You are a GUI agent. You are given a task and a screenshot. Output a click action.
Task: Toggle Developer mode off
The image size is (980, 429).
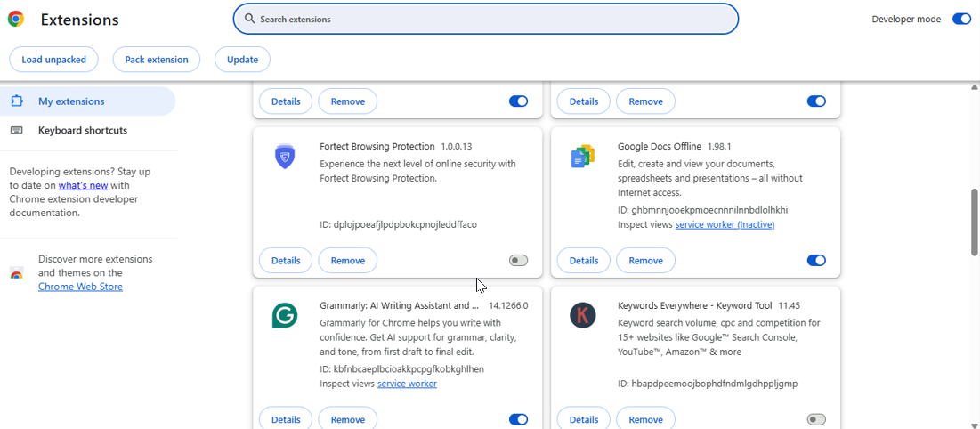pyautogui.click(x=961, y=19)
